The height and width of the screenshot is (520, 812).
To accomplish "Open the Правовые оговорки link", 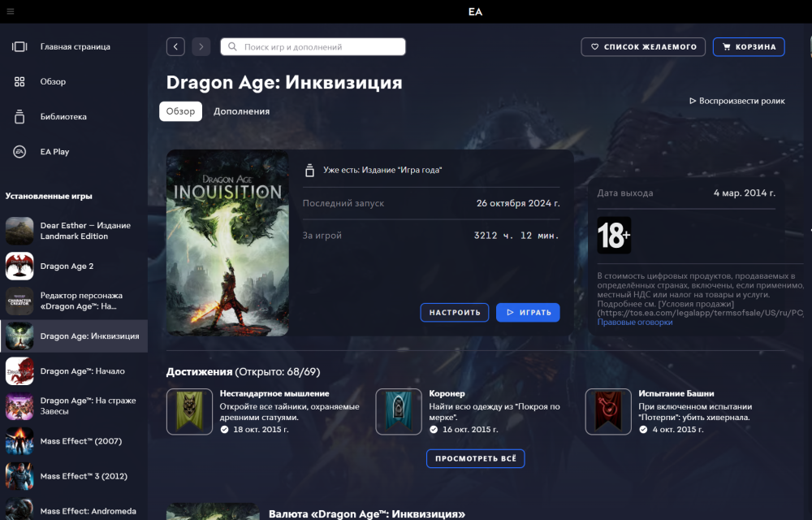I will (x=635, y=323).
